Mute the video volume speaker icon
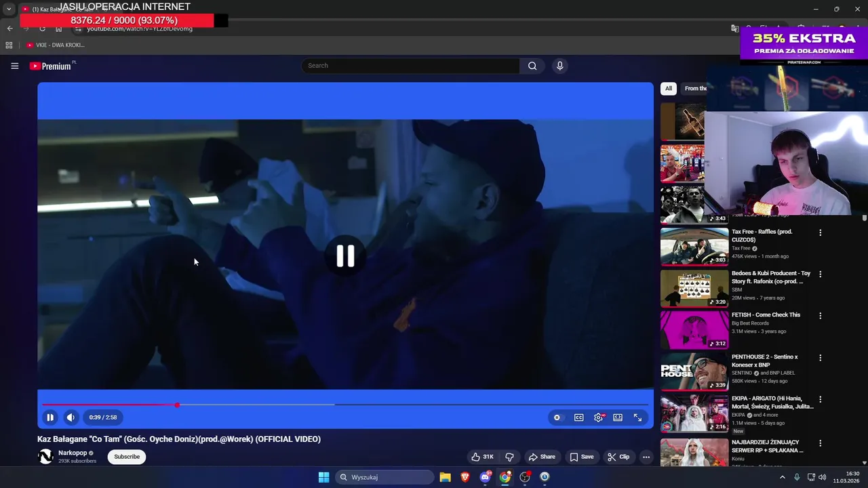The image size is (868, 488). tap(71, 418)
